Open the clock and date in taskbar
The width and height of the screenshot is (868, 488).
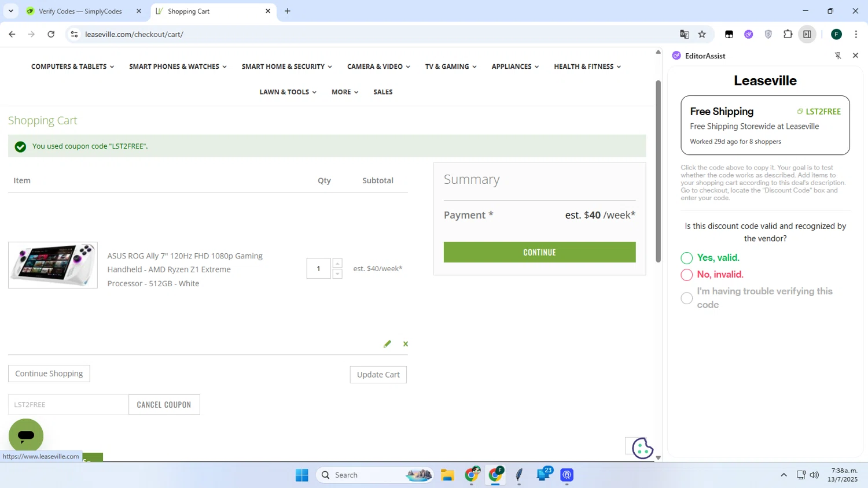[843, 475]
